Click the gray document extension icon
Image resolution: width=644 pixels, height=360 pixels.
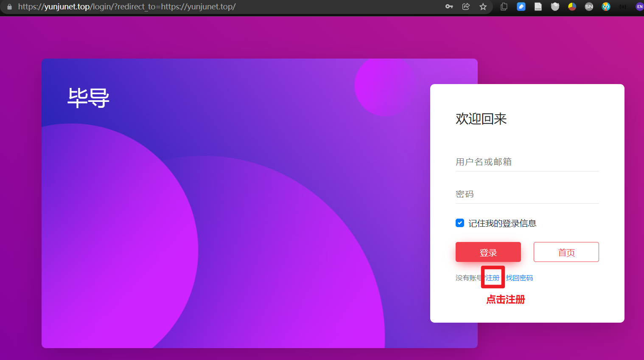(538, 7)
